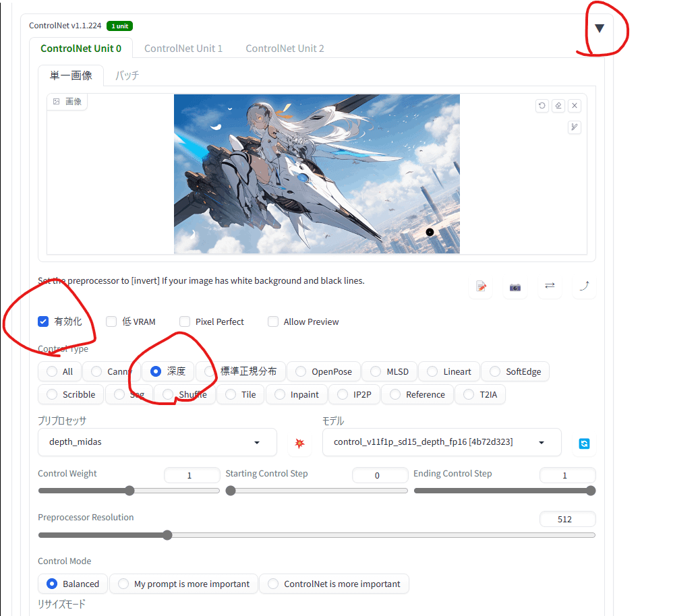Click the red explosion run preprocessor icon

tap(299, 443)
